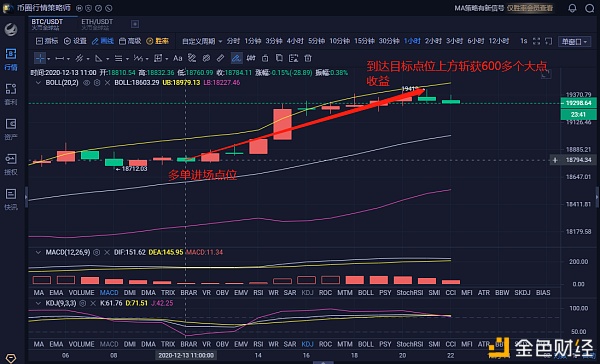
Task: Click the 18794.34 crosshair price label plus
Action: click(x=555, y=160)
